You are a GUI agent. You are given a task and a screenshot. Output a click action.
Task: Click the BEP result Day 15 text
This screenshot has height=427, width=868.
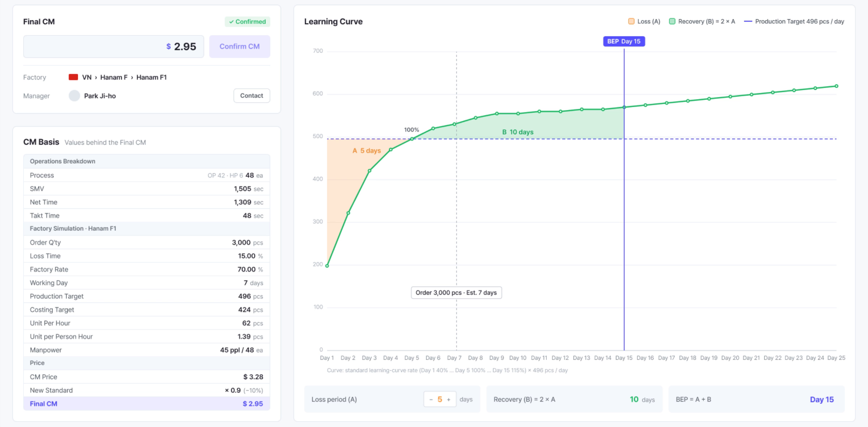[x=822, y=399]
